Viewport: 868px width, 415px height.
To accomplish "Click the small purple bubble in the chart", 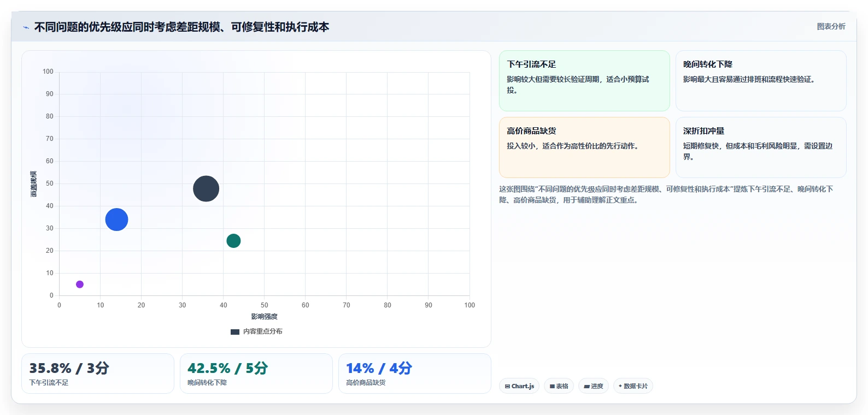I will click(80, 284).
